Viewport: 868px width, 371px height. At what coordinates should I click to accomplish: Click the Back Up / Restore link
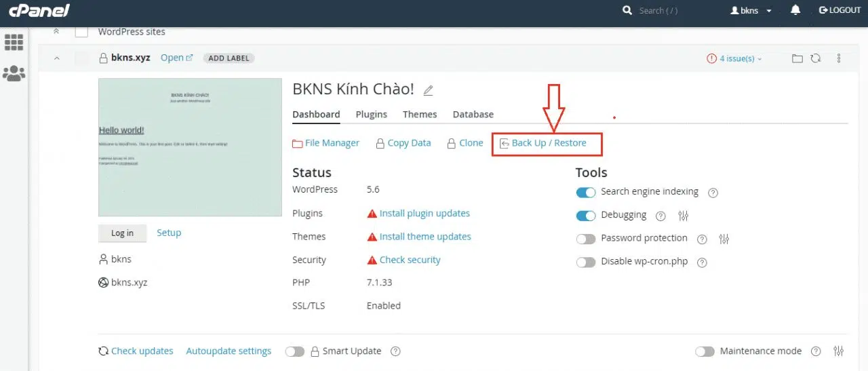tap(548, 143)
